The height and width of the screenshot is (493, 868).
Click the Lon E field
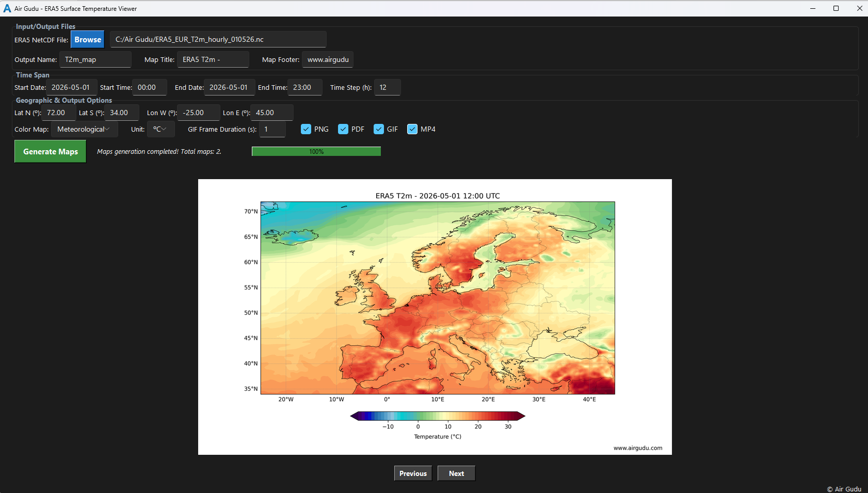point(272,113)
